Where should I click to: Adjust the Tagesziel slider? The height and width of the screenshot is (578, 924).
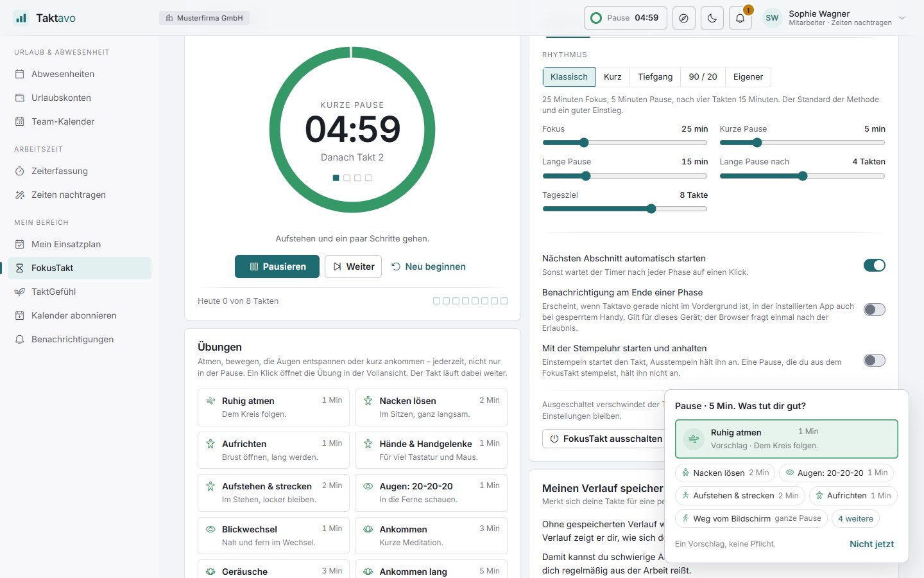[625, 209]
